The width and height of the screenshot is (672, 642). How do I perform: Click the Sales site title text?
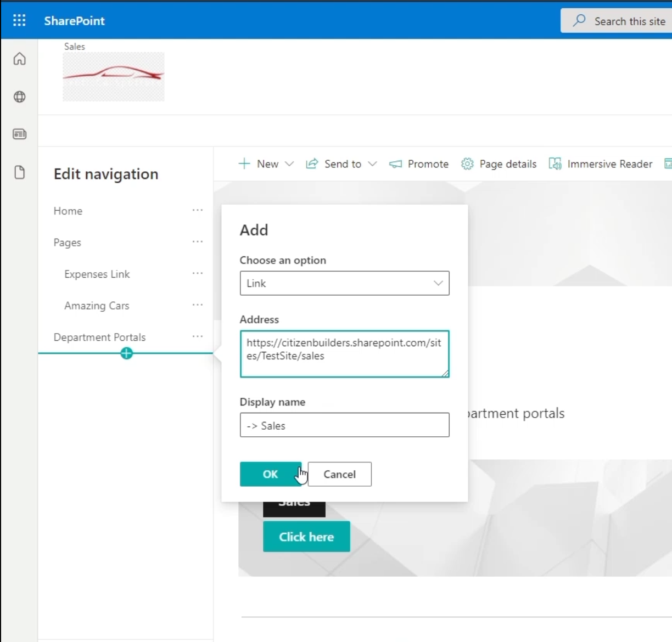point(75,47)
